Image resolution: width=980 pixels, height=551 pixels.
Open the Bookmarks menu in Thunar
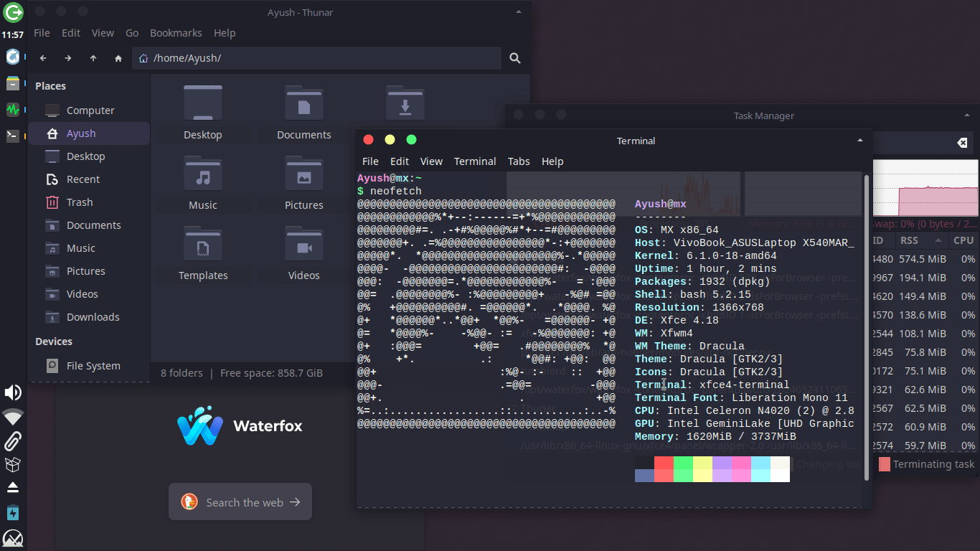176,33
